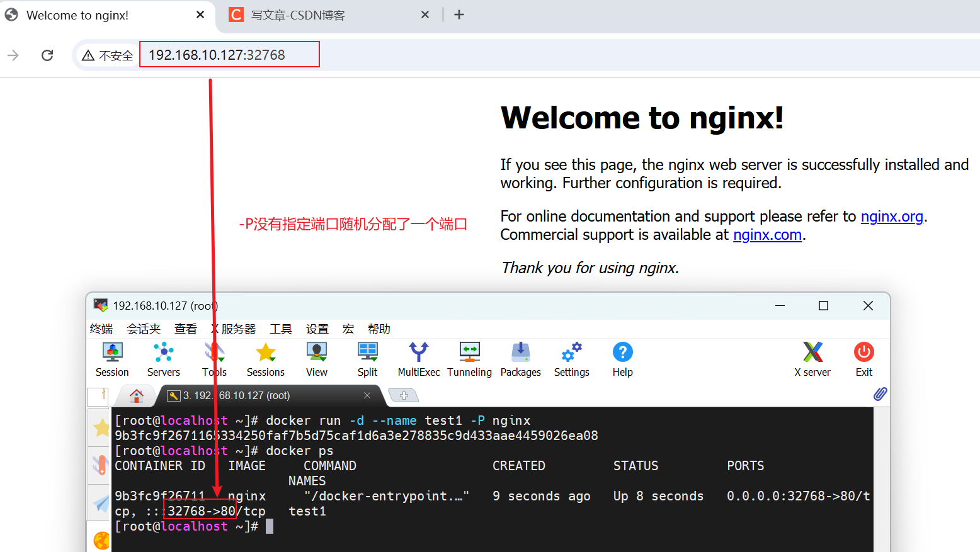Open the paper plane sidebar icon
The height and width of the screenshot is (552, 980).
point(101,503)
